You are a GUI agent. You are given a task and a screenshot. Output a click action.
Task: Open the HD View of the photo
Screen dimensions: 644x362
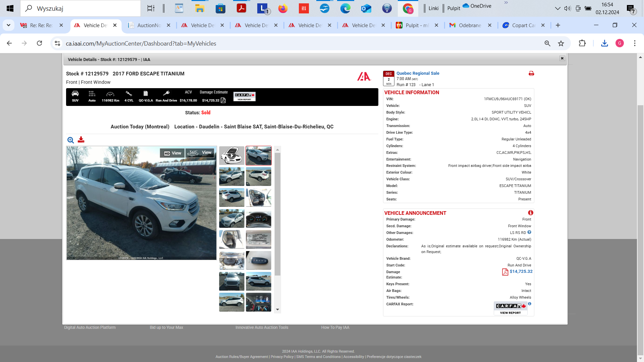coord(172,153)
